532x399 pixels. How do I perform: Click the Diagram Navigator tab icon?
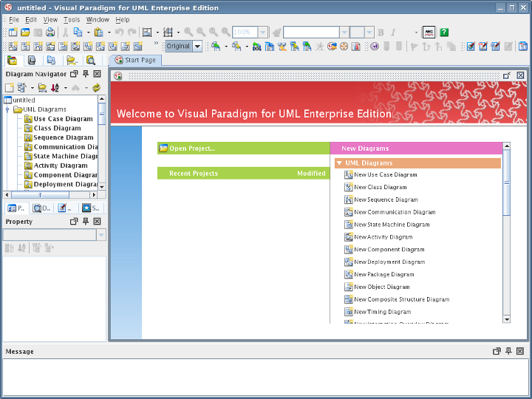coord(13,61)
